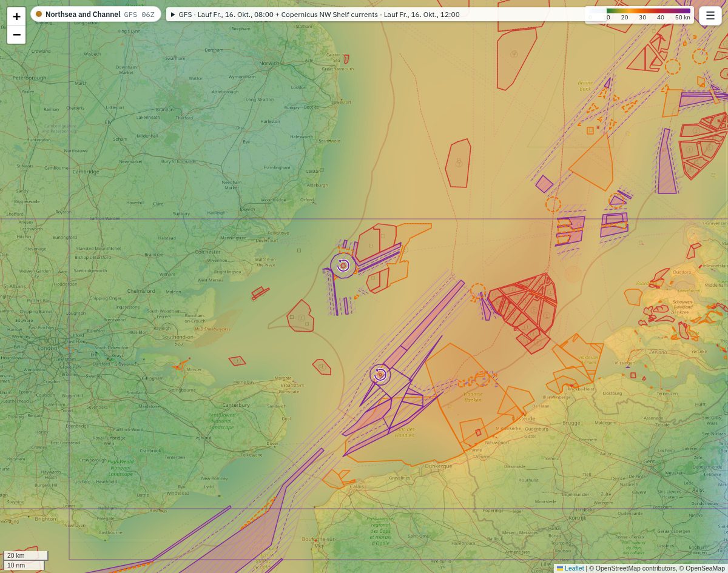Click the "10 nm" scale bar
This screenshot has height=573, width=728.
coord(24,565)
